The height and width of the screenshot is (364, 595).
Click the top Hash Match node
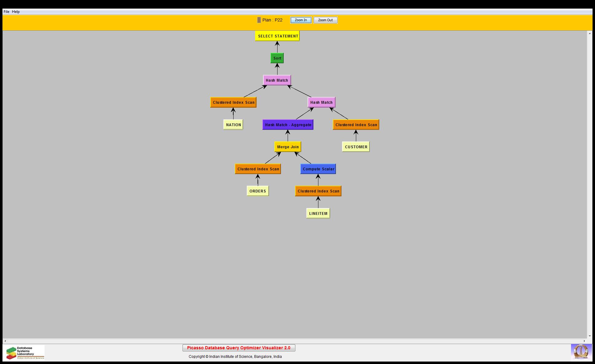coord(277,80)
